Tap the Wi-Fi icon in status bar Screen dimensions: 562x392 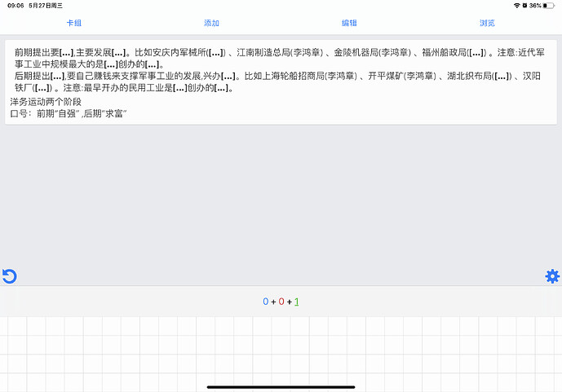[x=517, y=6]
